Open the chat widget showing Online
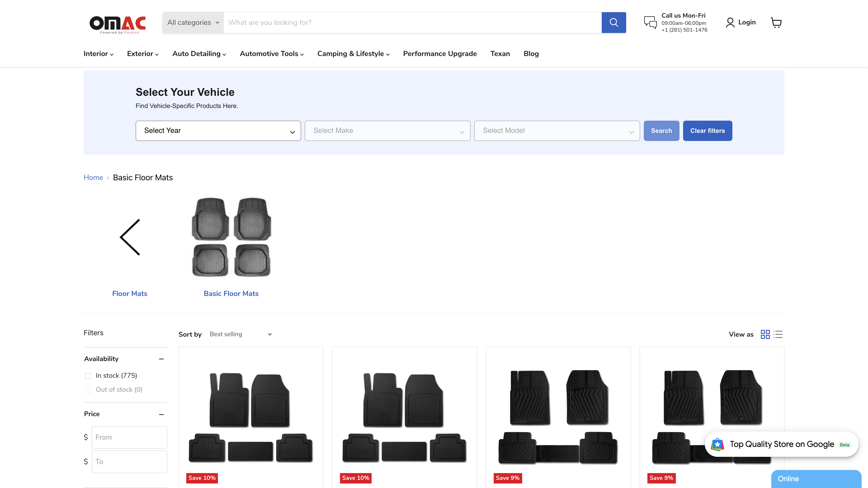The width and height of the screenshot is (868, 488). pyautogui.click(x=816, y=479)
